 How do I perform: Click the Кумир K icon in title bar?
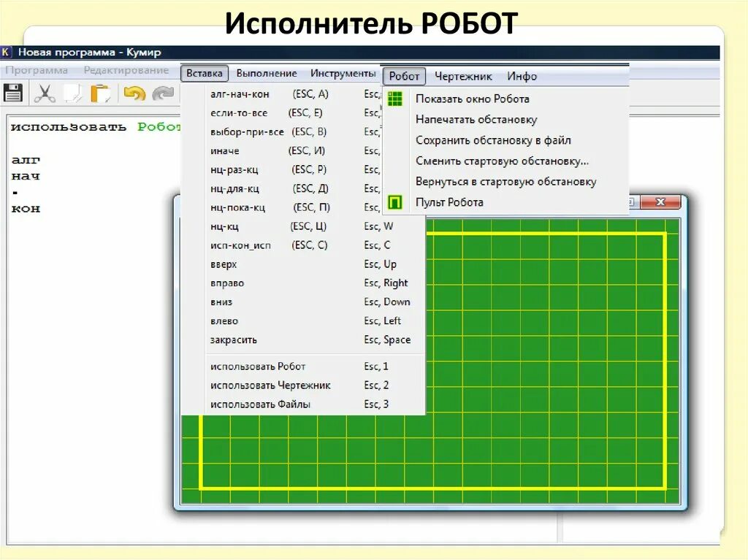(6, 52)
